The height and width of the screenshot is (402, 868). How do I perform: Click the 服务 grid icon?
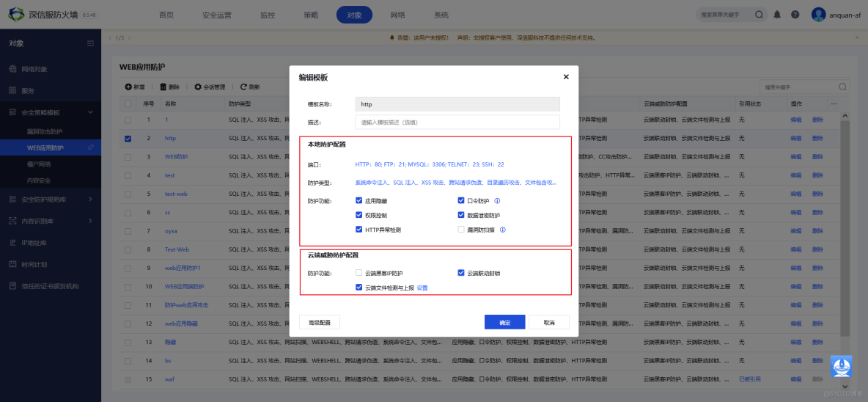12,90
